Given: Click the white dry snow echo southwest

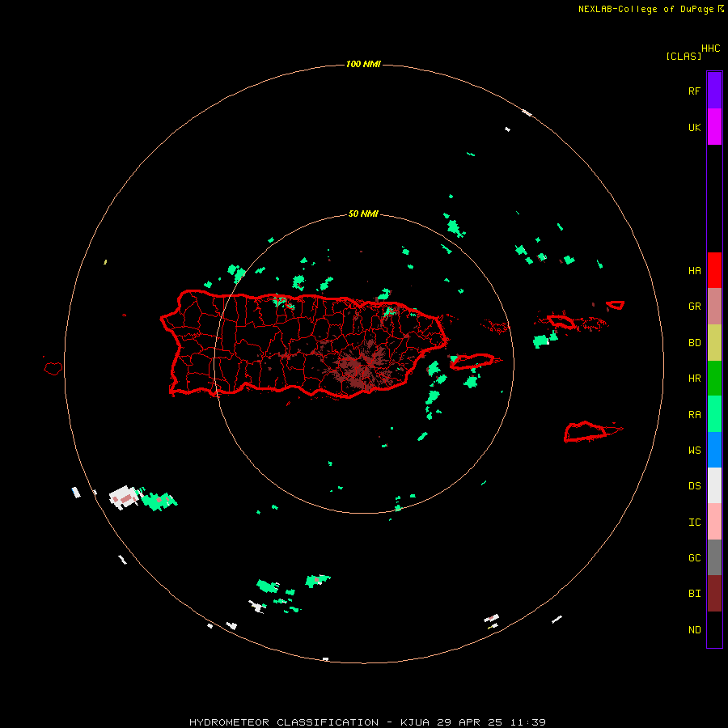Looking at the screenshot, I should [124, 497].
